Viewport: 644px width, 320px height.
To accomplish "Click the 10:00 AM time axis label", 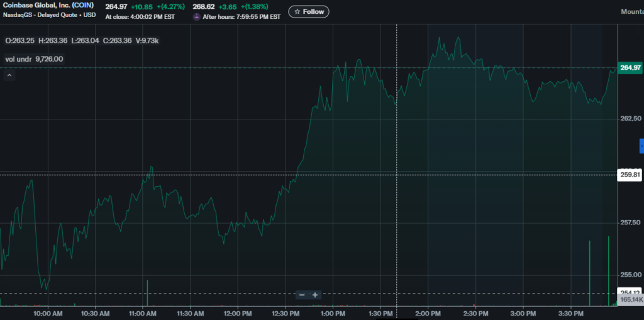I will 48,313.
